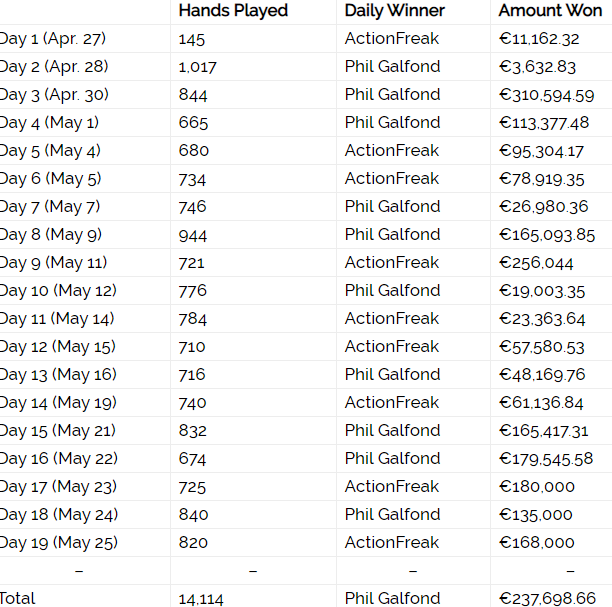Click the €237,698.66 total amount cell
612x607 pixels.
coord(547,598)
